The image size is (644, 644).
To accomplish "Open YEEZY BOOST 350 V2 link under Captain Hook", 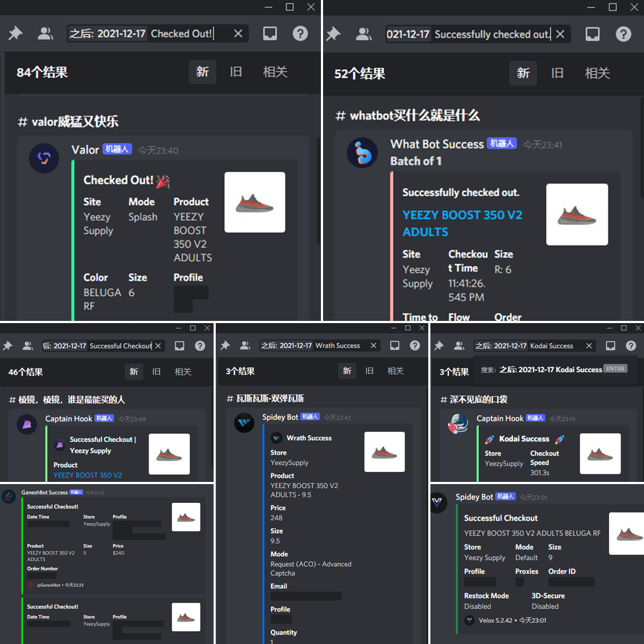I will point(87,475).
